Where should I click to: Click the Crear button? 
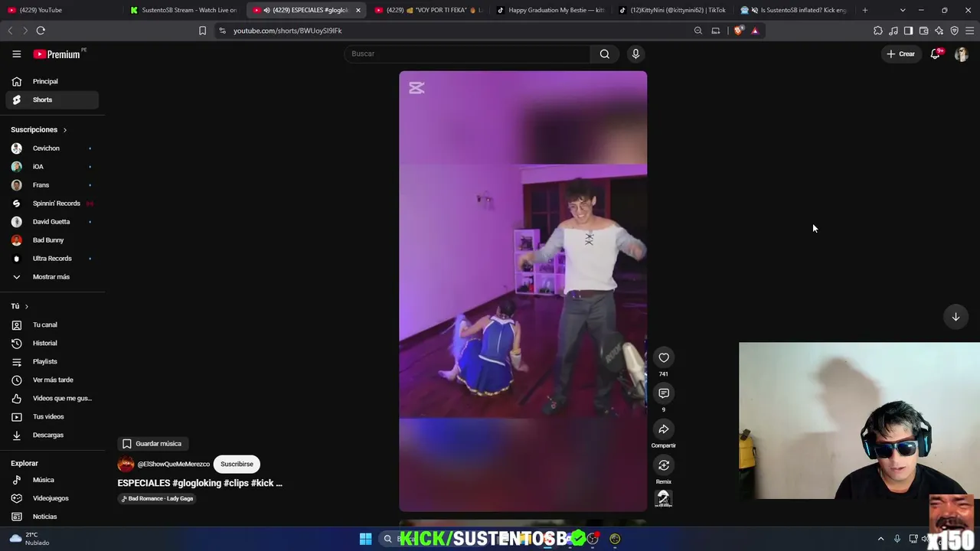tap(900, 54)
